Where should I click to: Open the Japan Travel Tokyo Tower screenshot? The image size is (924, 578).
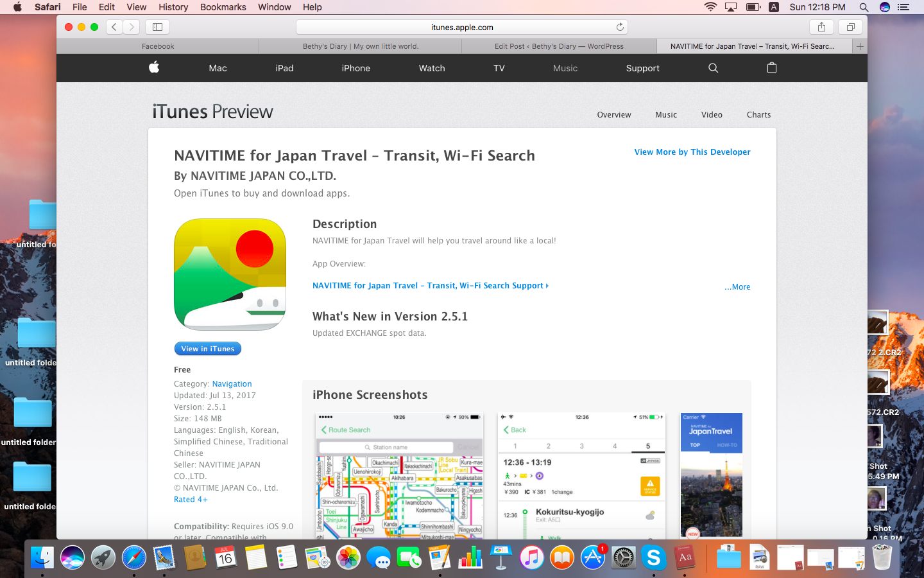711,475
